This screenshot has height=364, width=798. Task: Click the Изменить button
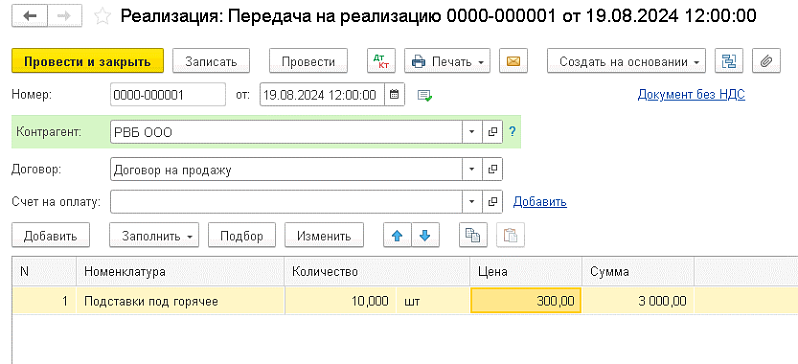[x=324, y=235]
